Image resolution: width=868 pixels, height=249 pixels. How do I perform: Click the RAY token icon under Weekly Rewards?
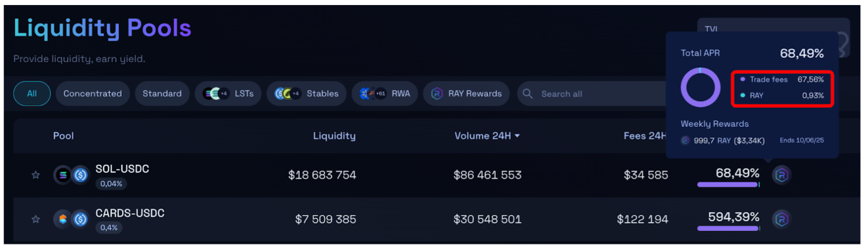[x=685, y=141]
